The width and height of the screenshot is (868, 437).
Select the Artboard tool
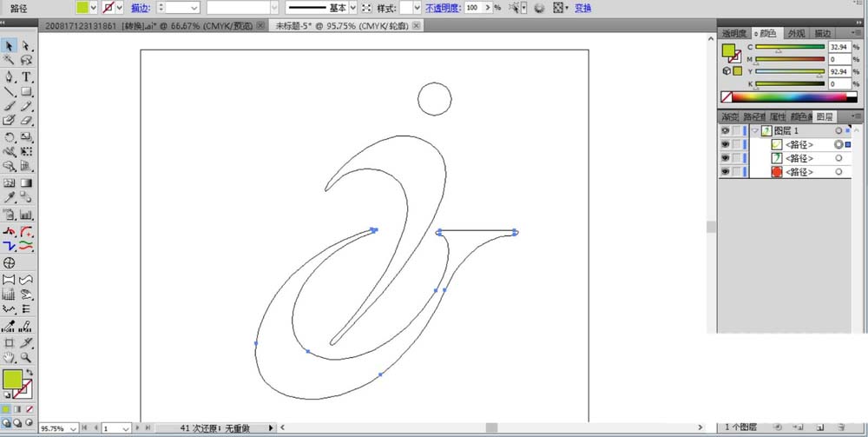tap(10, 343)
